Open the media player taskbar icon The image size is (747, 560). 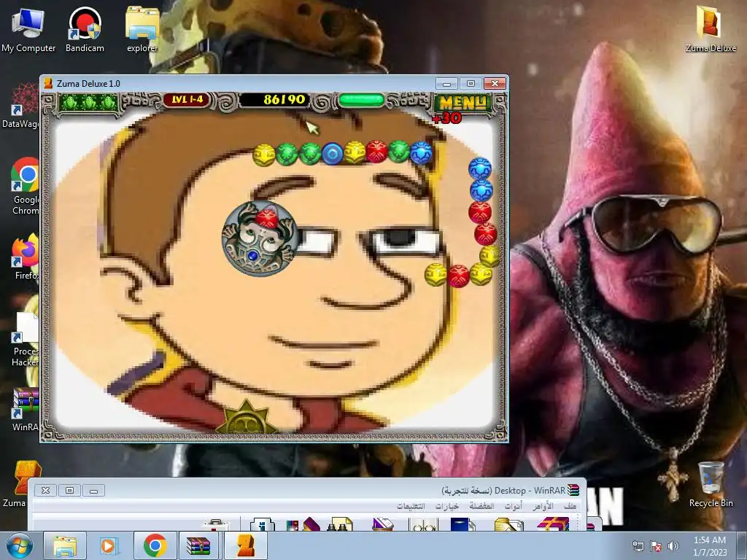(x=109, y=545)
